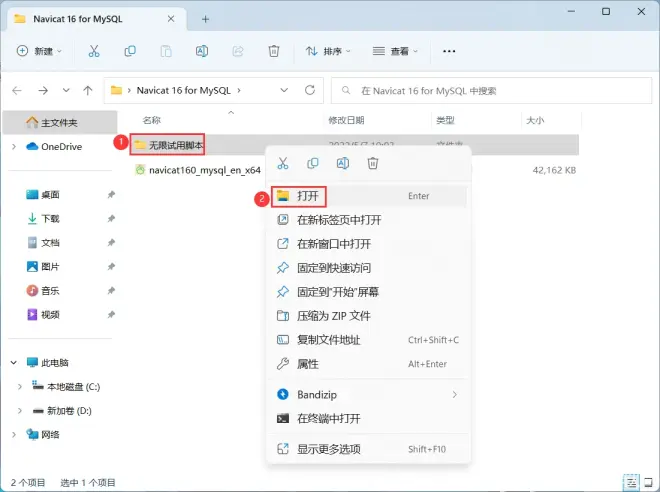Image resolution: width=660 pixels, height=492 pixels.
Task: Choose 固定到"开始"屏幕 menu item
Action: click(368, 292)
